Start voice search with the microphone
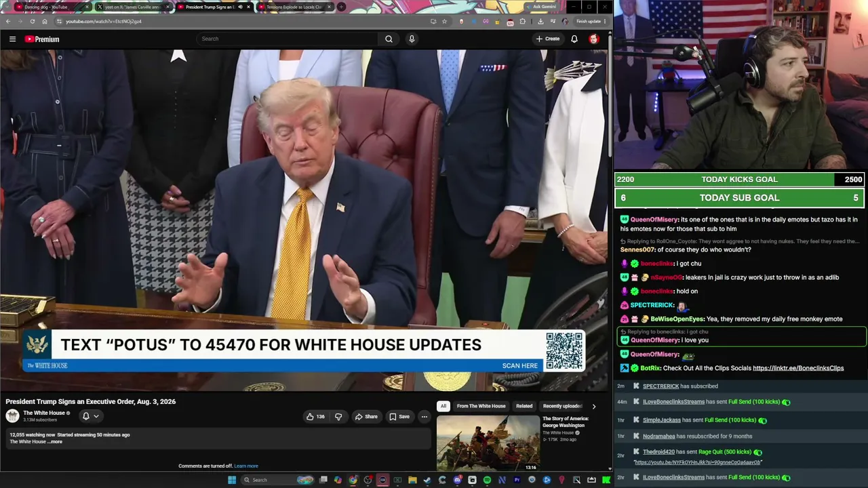The height and width of the screenshot is (488, 868). [412, 39]
